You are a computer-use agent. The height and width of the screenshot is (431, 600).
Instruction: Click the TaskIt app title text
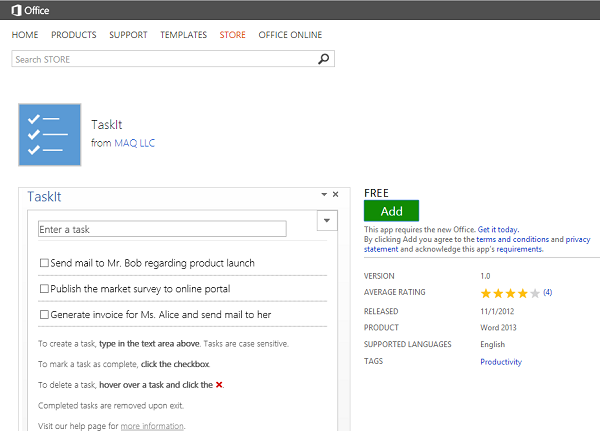pos(107,125)
